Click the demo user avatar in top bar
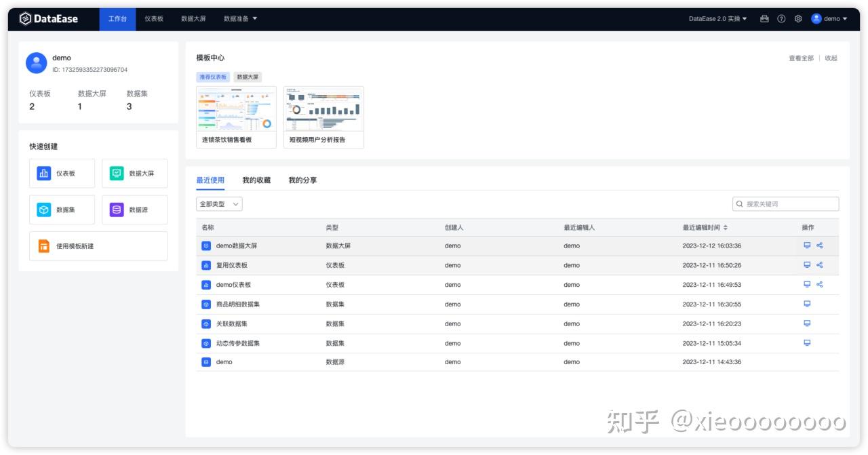Viewport: 868px width, 455px height. point(816,19)
